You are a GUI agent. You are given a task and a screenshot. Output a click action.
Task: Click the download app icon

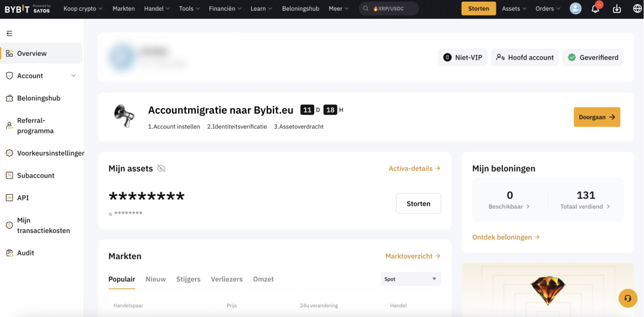pyautogui.click(x=617, y=9)
